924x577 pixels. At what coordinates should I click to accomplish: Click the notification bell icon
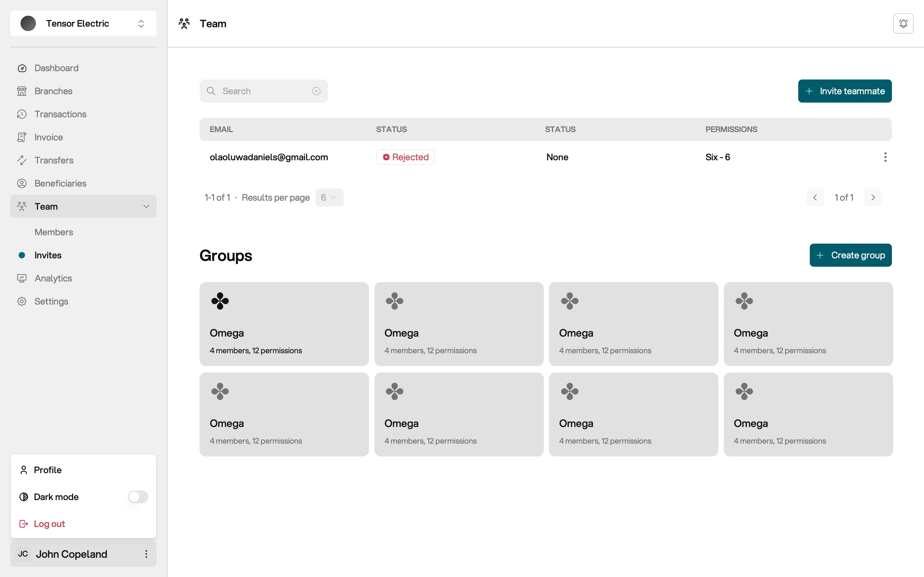(903, 24)
